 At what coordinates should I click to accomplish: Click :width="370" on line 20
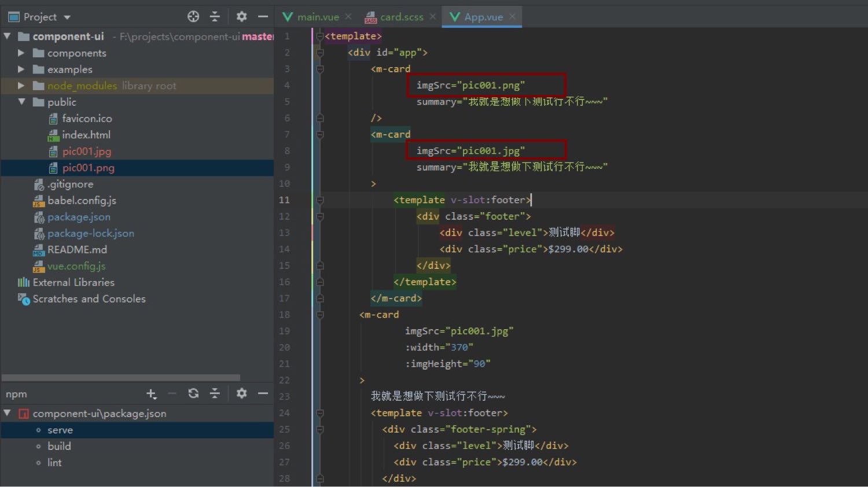(439, 348)
